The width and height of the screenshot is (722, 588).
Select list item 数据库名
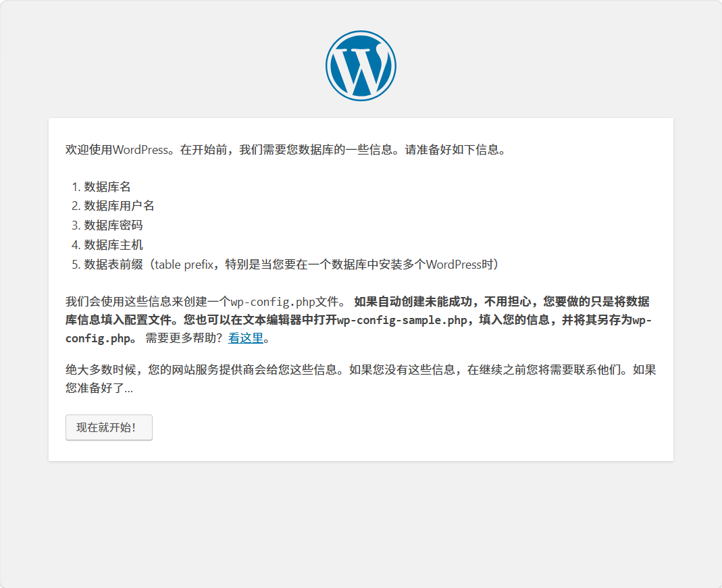pos(107,187)
